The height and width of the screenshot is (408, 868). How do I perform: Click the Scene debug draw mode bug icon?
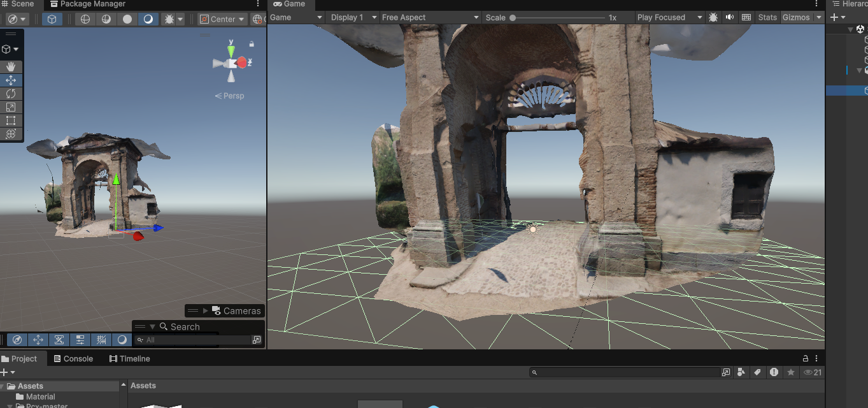point(169,19)
